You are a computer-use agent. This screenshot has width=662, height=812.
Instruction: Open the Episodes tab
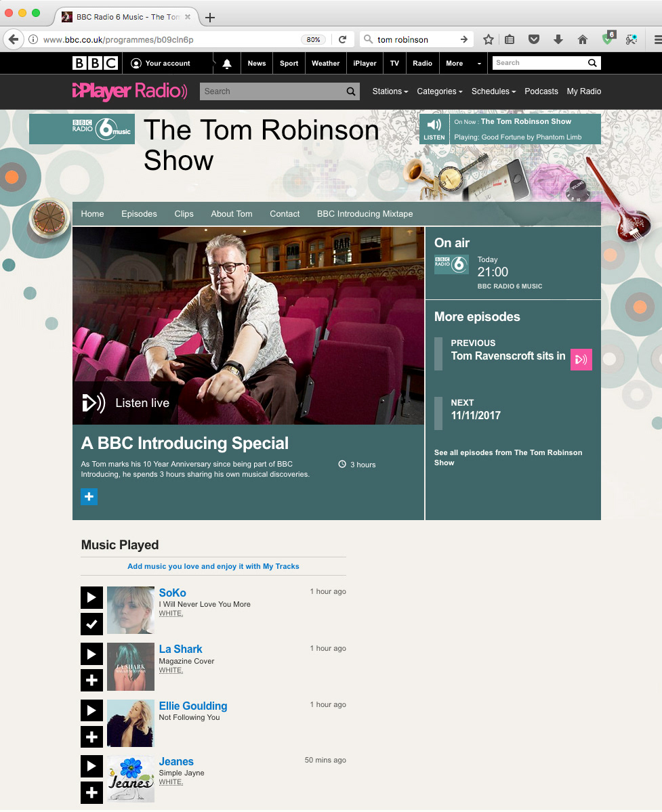(139, 214)
